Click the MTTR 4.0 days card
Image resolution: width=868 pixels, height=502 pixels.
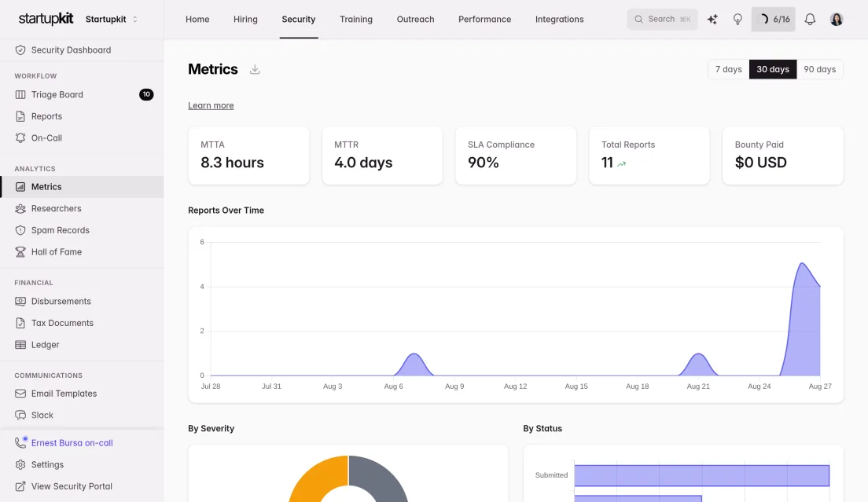(x=382, y=156)
